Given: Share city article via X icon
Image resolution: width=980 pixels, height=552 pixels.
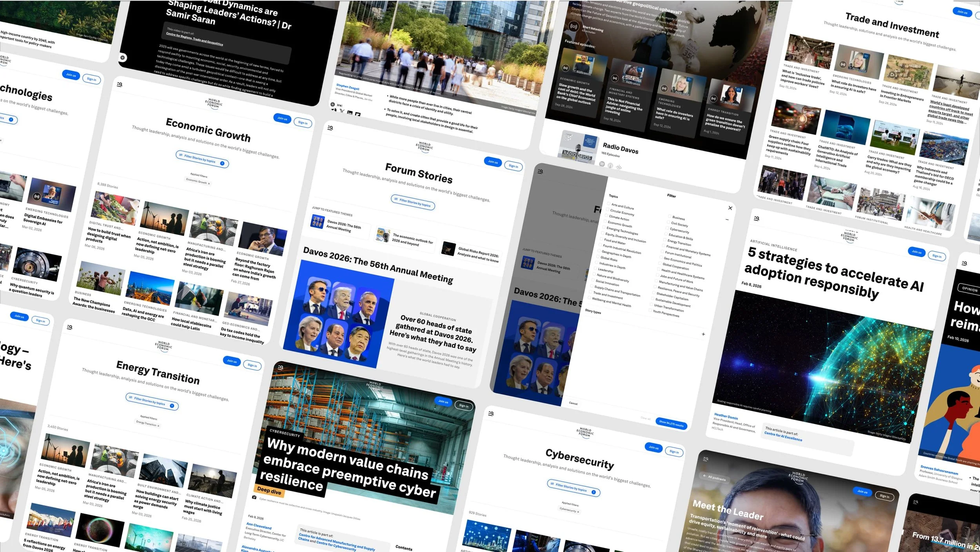Looking at the screenshot, I should (342, 111).
